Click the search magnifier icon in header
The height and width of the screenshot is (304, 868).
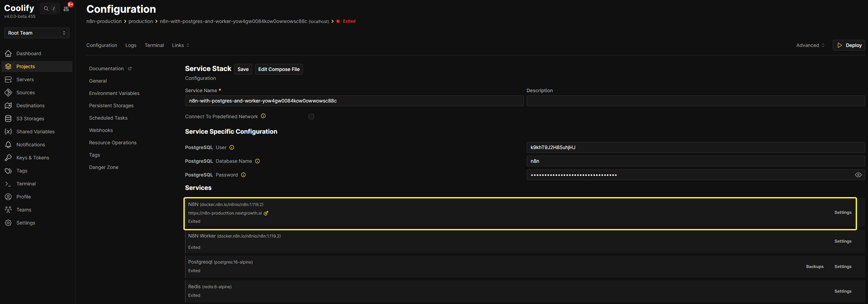pos(46,9)
